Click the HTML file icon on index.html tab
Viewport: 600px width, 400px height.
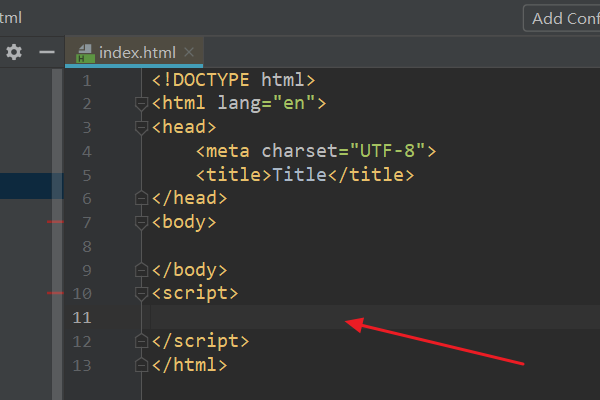tap(85, 53)
